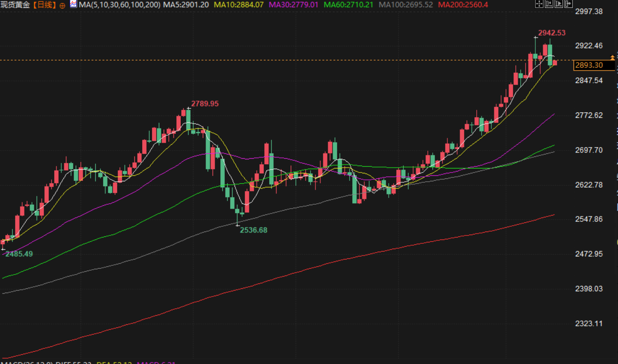Click the 2847.54 price axis label
This screenshot has width=618, height=364.
589,80
